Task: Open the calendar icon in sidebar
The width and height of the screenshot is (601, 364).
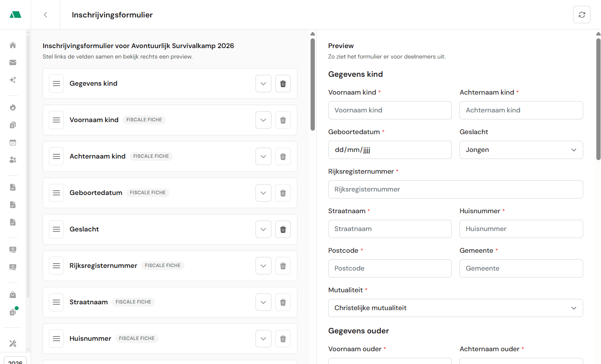Action: tap(13, 142)
